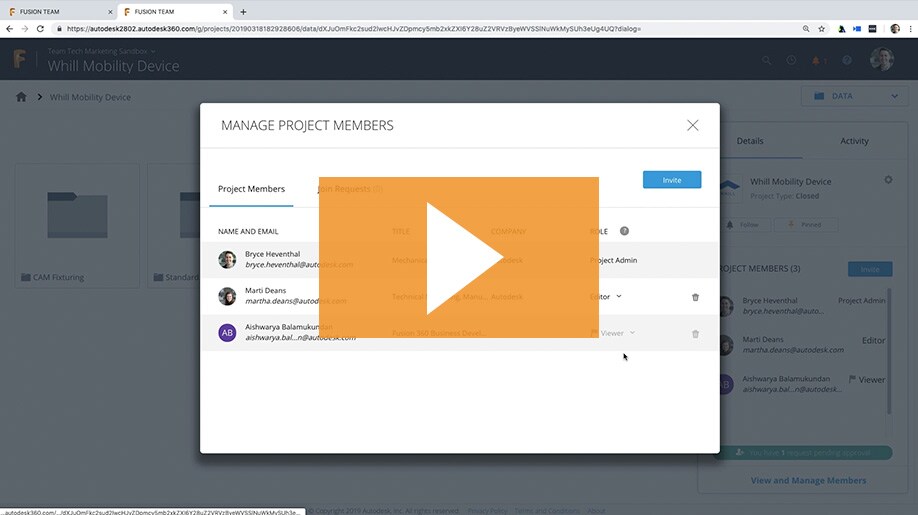918x515 pixels.
Task: Remove Aishwarya Balamukundan with trash icon
Action: click(x=695, y=334)
